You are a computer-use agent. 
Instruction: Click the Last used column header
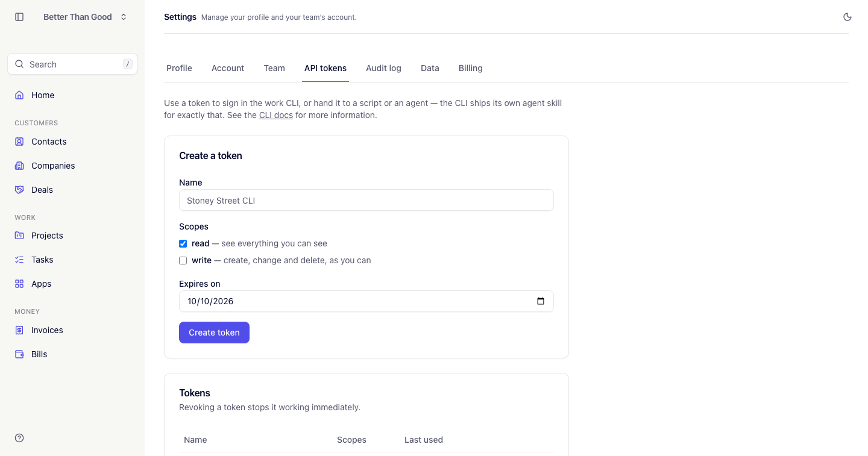coord(424,440)
